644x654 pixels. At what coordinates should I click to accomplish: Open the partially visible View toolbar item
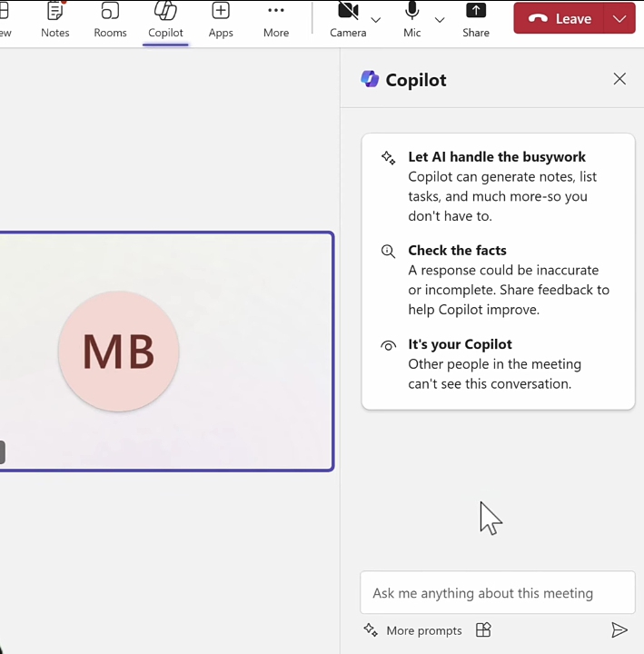pos(5,20)
